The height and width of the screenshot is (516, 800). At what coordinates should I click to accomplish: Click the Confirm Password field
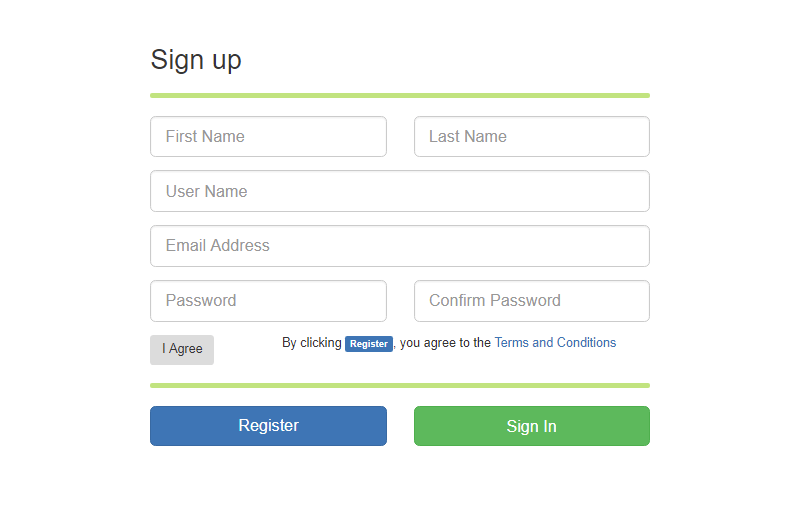pos(531,301)
